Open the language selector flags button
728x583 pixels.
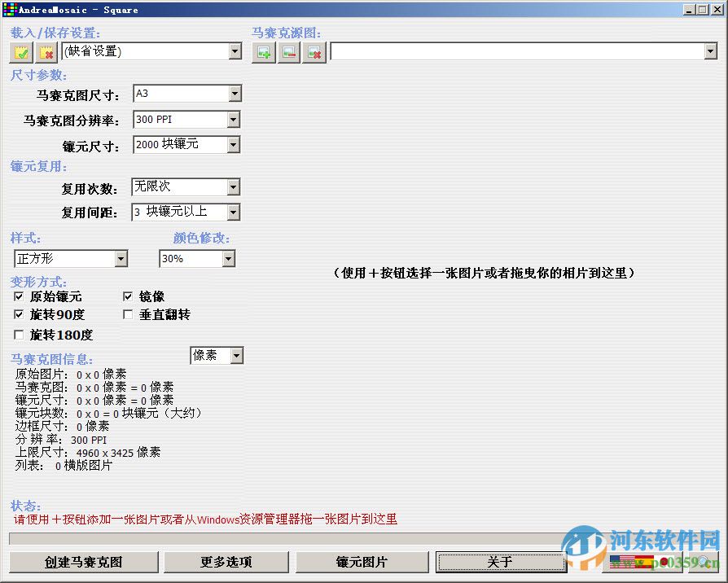[x=643, y=562]
